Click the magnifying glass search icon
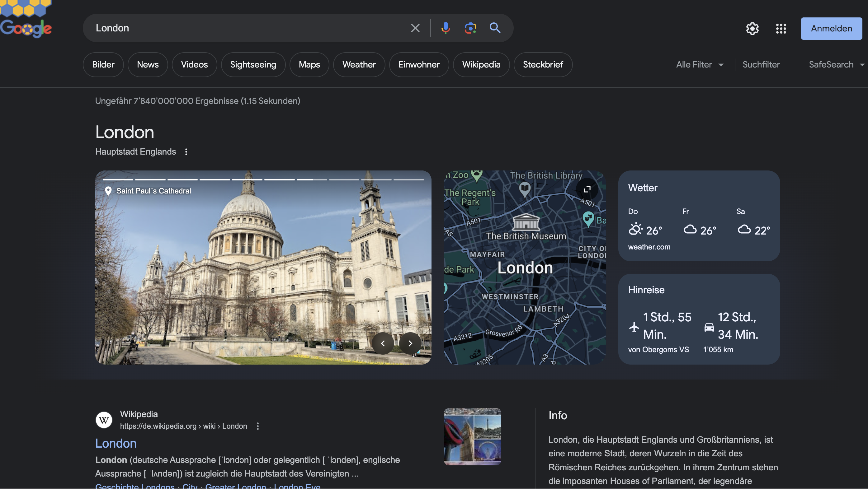 point(495,28)
